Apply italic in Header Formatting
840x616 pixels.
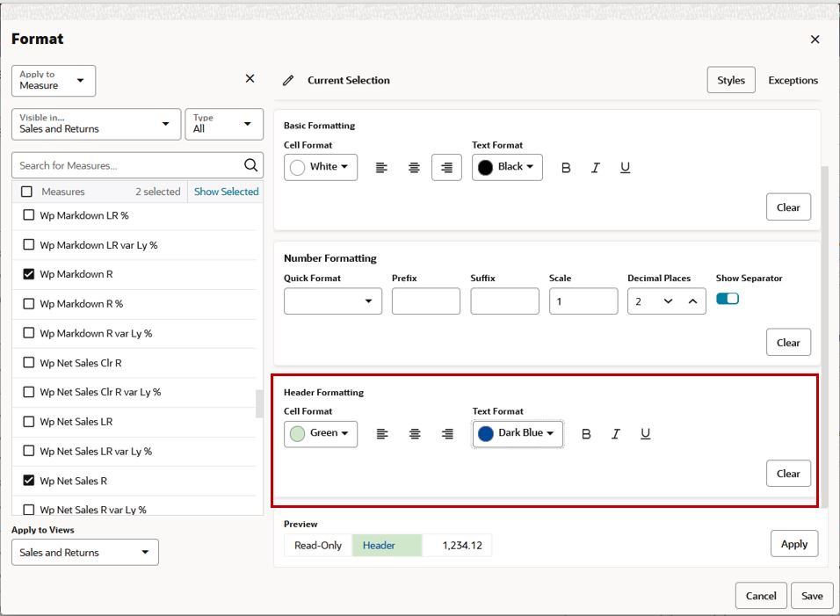pos(615,433)
